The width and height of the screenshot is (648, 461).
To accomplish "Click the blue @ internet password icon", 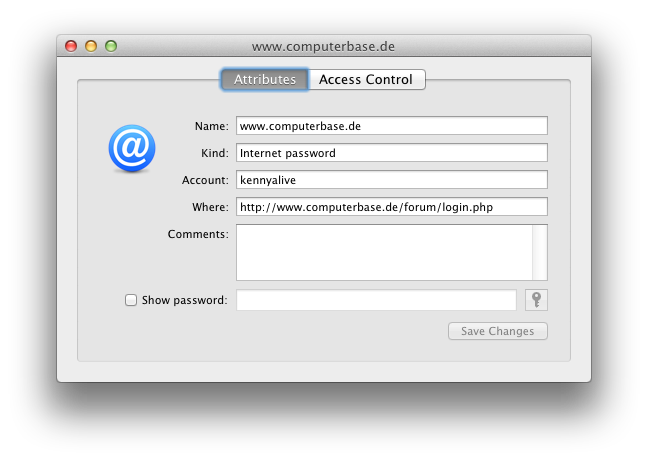I will click(132, 148).
